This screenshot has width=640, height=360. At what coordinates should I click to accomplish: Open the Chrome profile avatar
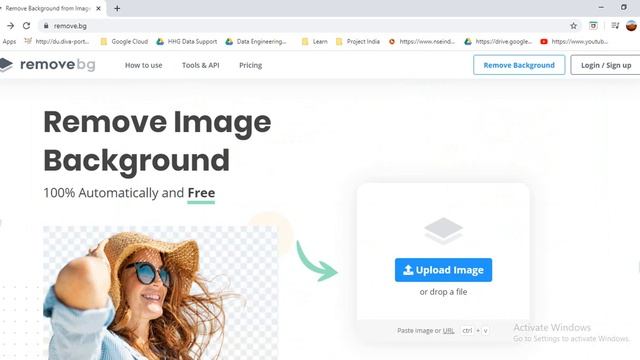point(631,26)
